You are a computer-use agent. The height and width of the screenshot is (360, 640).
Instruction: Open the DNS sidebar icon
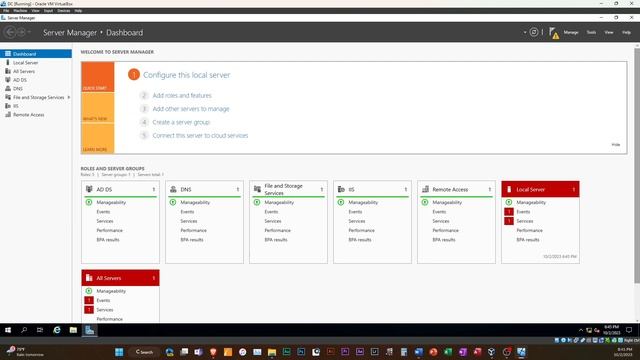point(7,88)
